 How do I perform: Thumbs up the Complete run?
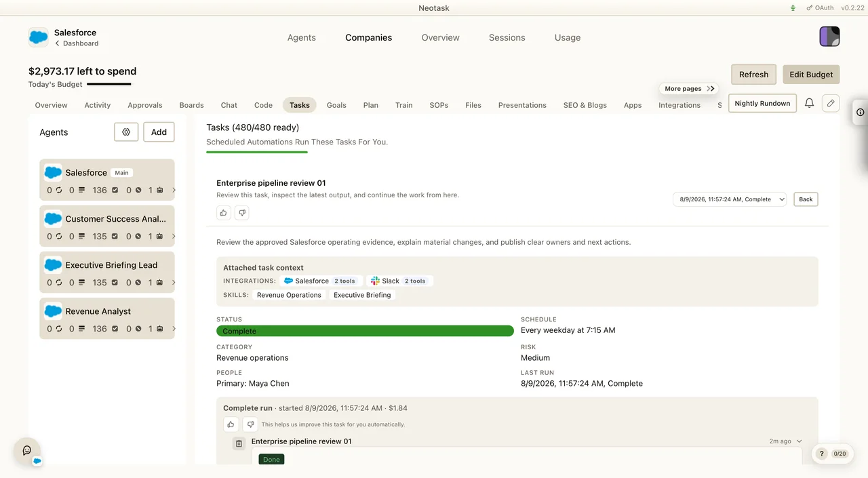pyautogui.click(x=231, y=424)
